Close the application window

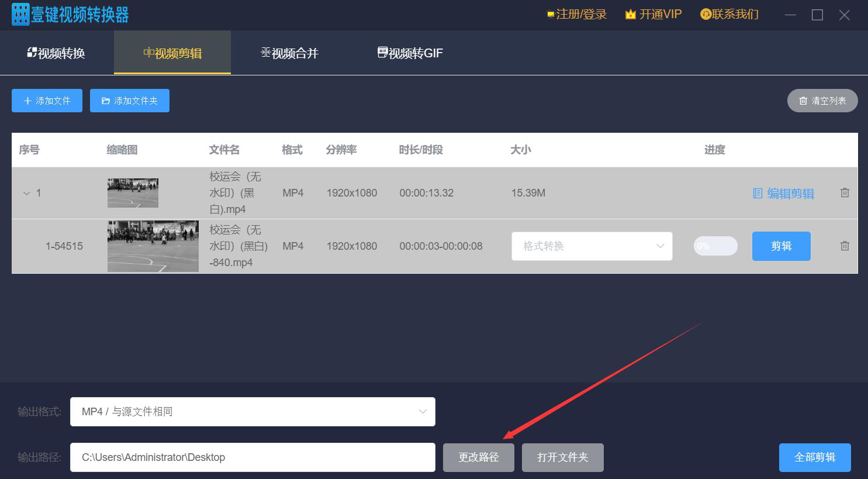click(845, 15)
